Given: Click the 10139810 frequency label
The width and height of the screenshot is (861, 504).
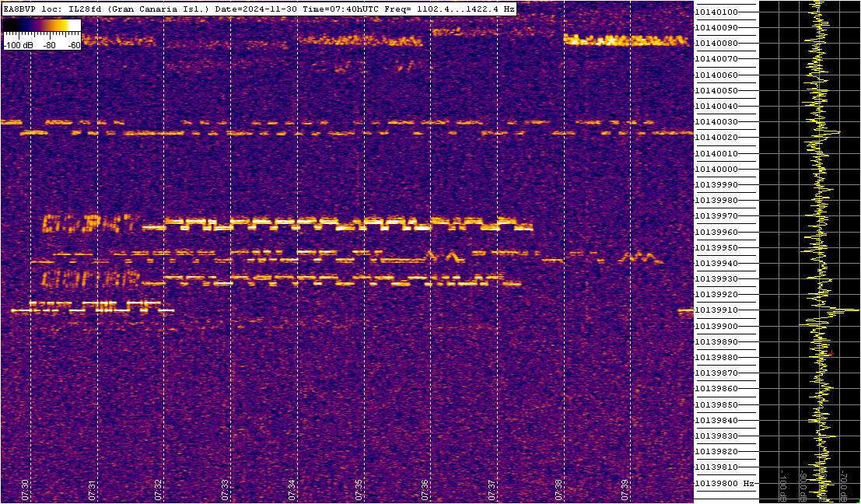Looking at the screenshot, I should tap(716, 467).
